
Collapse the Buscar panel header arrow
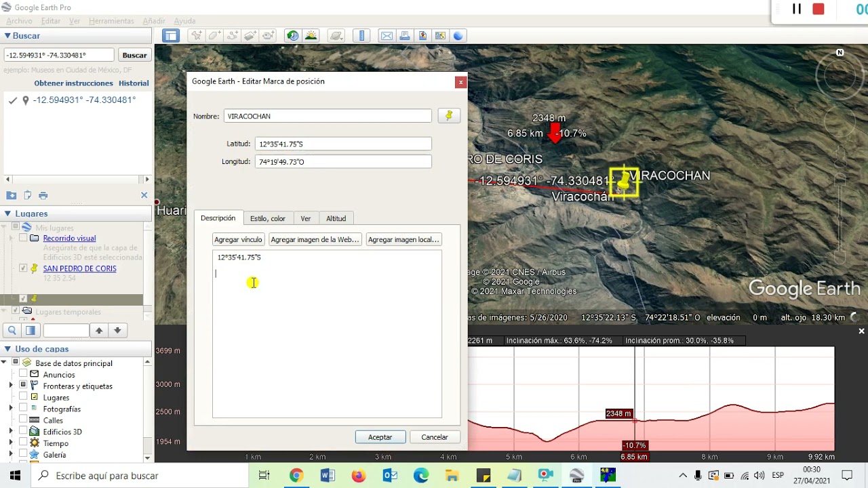tap(7, 36)
